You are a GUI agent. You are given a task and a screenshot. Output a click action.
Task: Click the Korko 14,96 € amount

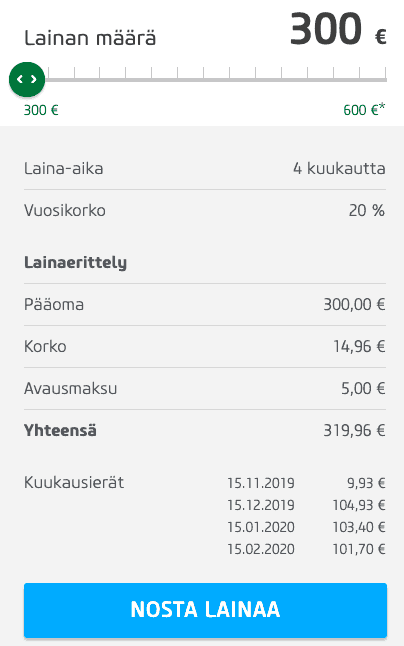[359, 346]
